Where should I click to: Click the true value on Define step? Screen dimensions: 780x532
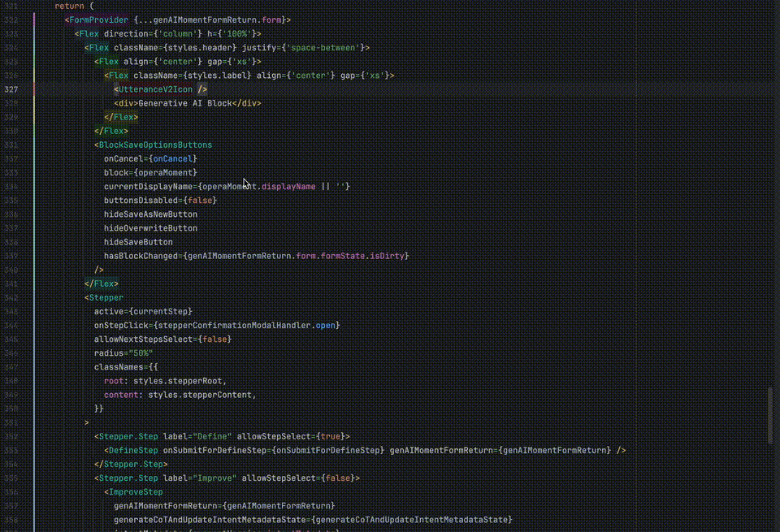[x=331, y=436]
